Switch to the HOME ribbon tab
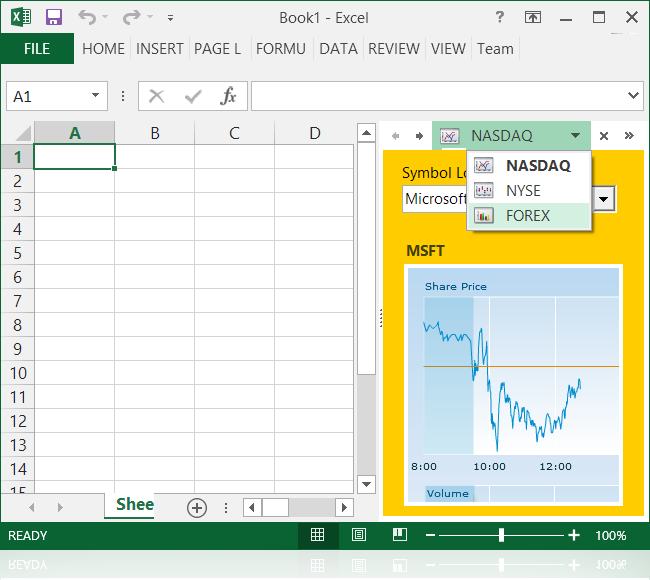 [103, 49]
